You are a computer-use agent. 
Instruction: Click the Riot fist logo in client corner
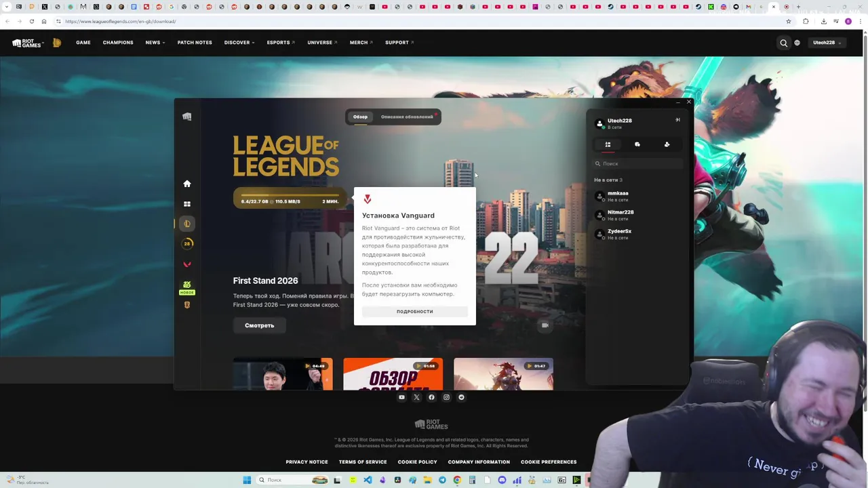[x=187, y=117]
